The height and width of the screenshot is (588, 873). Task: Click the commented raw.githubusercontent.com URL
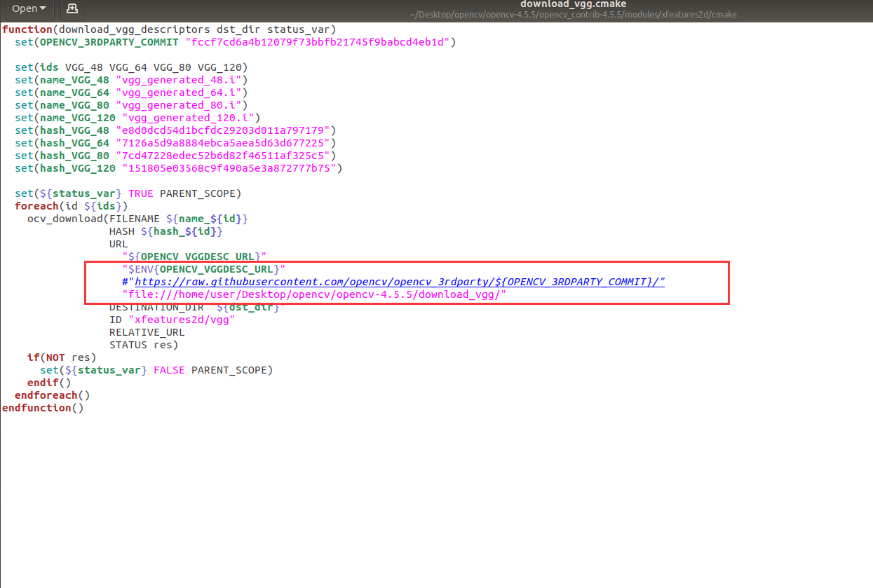click(393, 282)
